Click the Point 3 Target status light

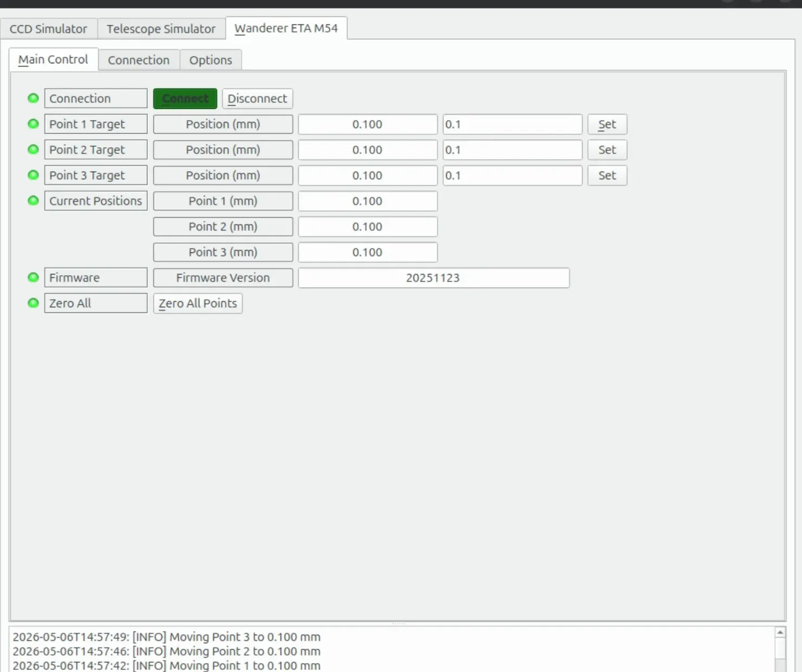click(33, 175)
